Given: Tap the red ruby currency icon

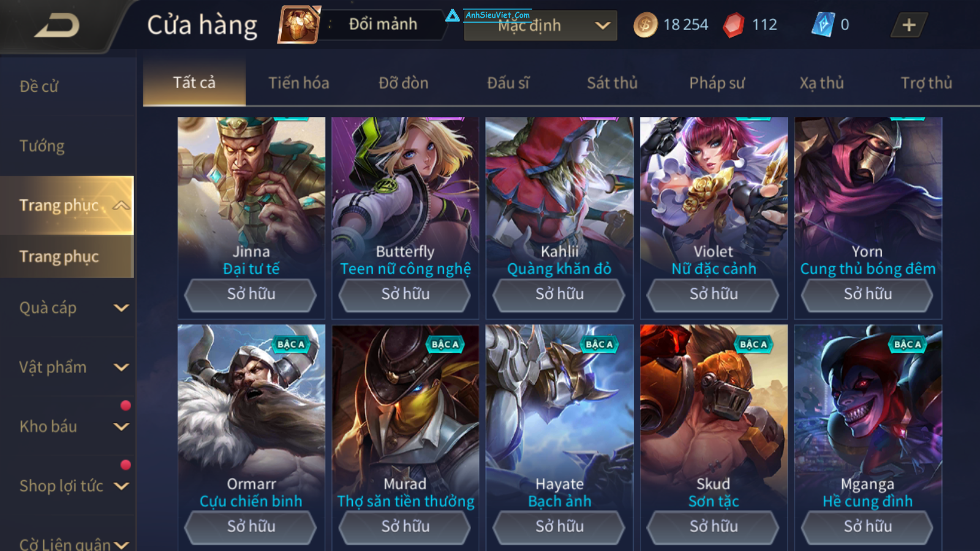Looking at the screenshot, I should click(733, 25).
